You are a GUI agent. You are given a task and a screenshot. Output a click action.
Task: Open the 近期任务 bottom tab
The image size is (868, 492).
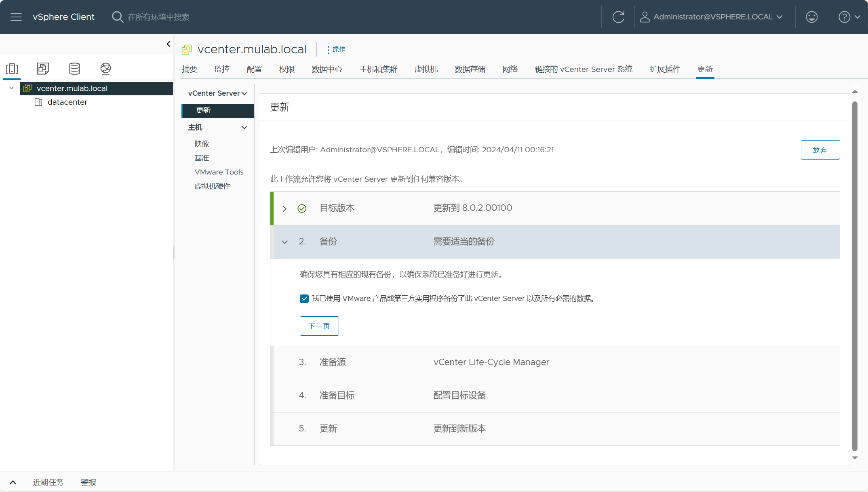pyautogui.click(x=48, y=482)
